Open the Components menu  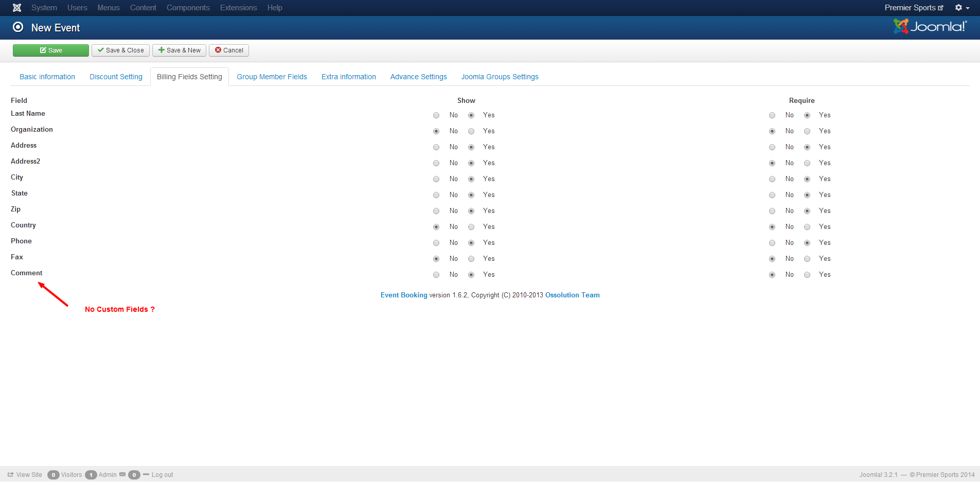(188, 8)
